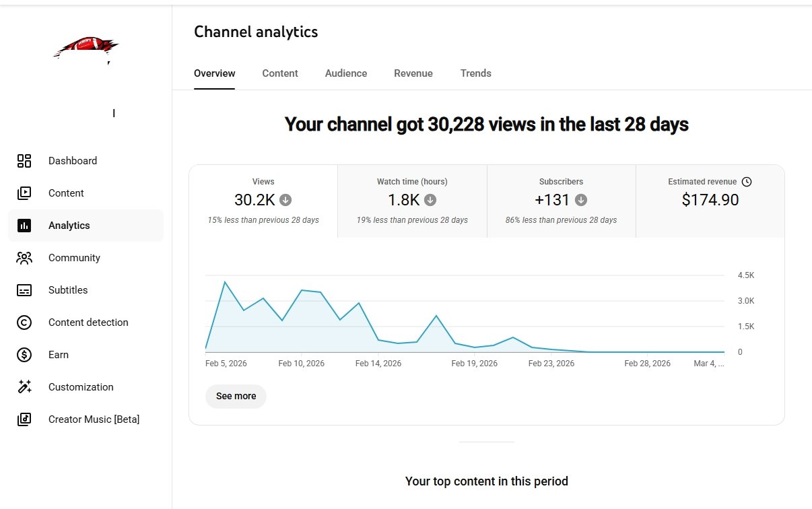Viewport: 812px width, 509px height.
Task: Click the Customization magic wand icon
Action: (24, 387)
